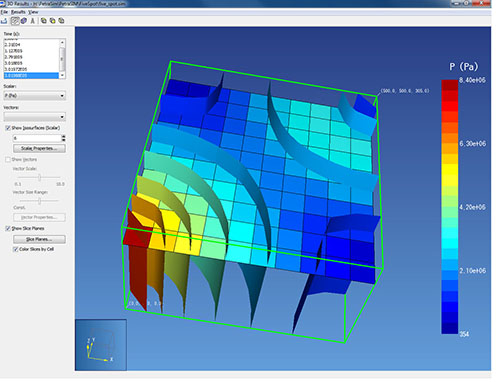Toggle the Show Isosurfaces (Scalar) checkbox
This screenshot has width=500, height=382.
(8, 128)
